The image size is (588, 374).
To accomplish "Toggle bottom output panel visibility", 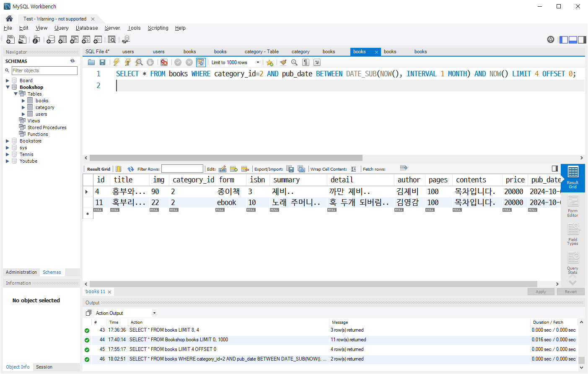I will (573, 40).
